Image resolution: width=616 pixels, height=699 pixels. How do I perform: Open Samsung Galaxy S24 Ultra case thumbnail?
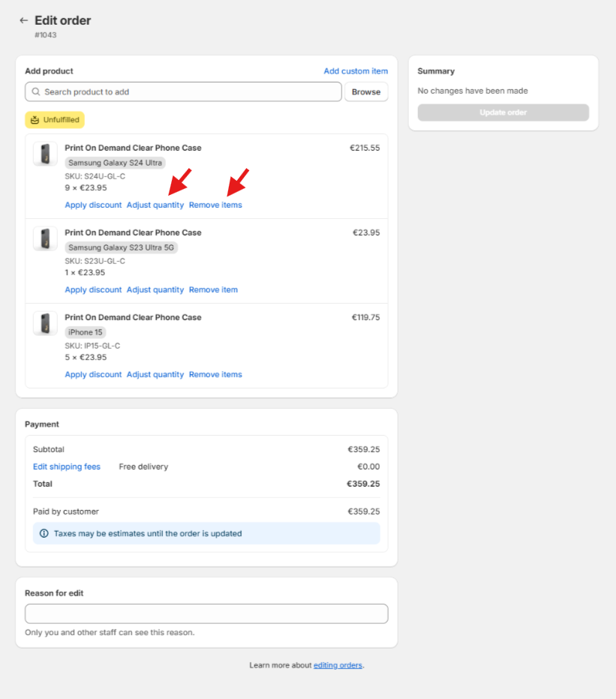[45, 154]
